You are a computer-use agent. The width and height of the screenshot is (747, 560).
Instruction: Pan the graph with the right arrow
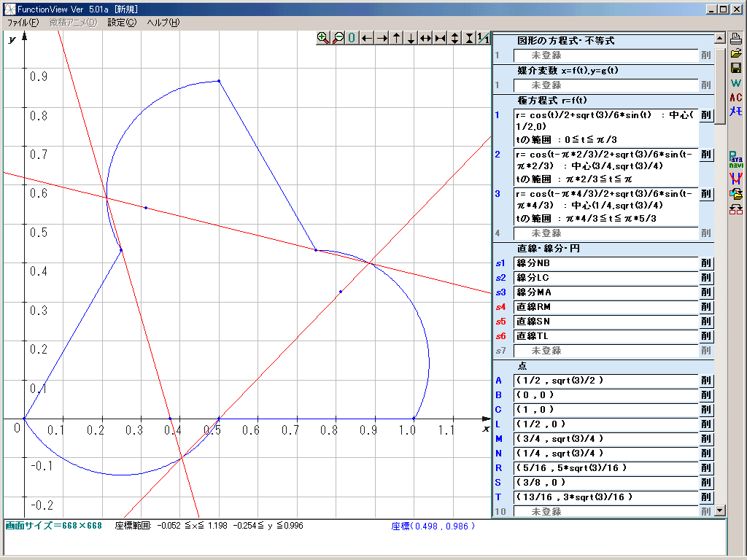(381, 38)
